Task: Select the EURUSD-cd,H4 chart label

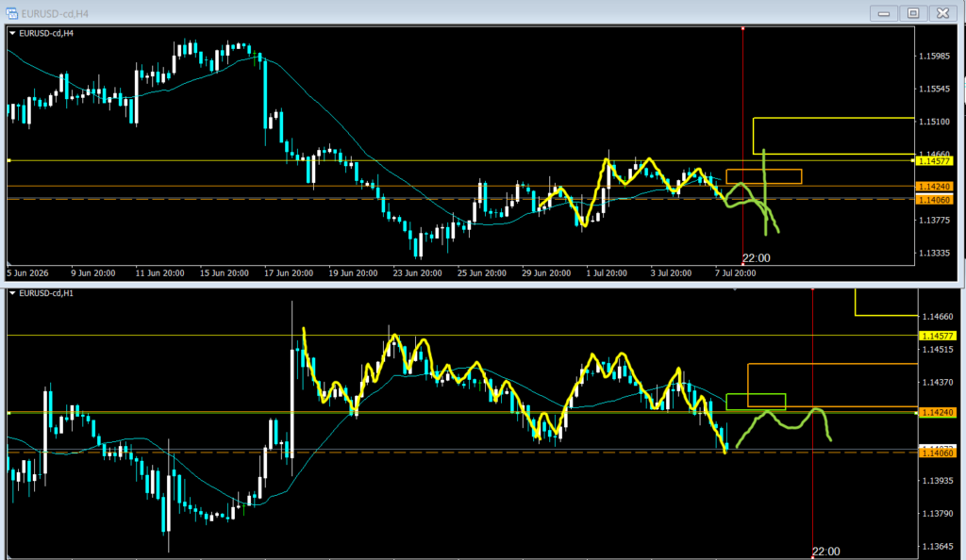Action: (46, 33)
